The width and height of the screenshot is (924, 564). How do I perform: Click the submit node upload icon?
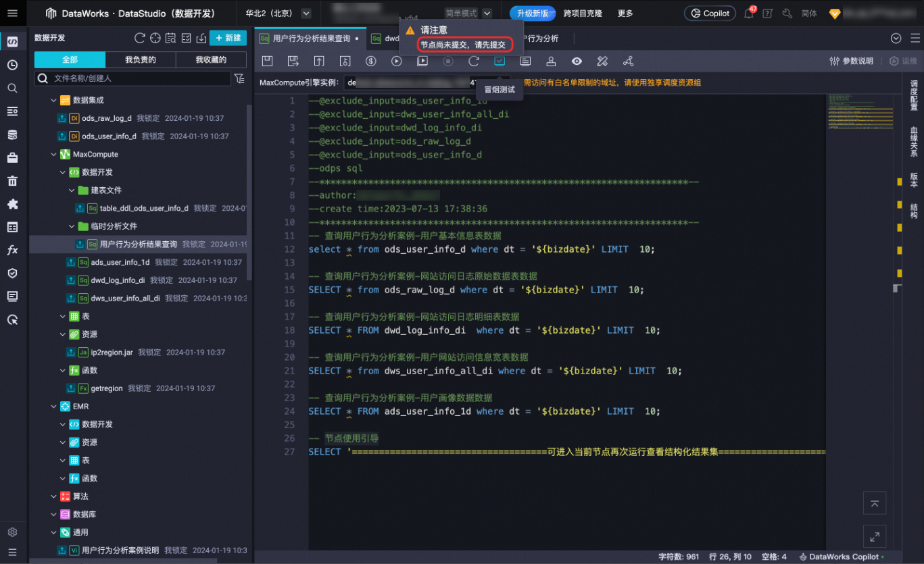pyautogui.click(x=319, y=61)
